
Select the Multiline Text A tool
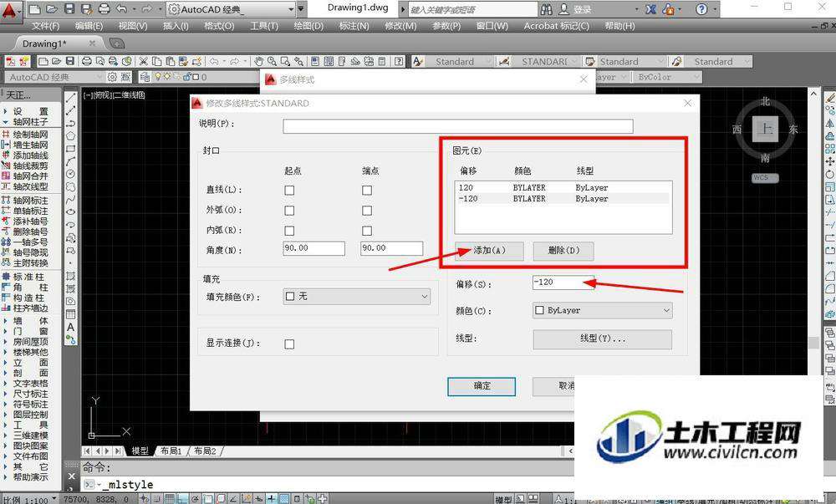(x=70, y=327)
